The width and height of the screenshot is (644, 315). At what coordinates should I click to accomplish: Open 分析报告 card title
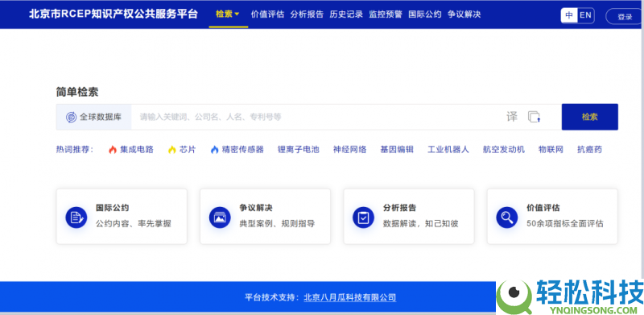399,208
